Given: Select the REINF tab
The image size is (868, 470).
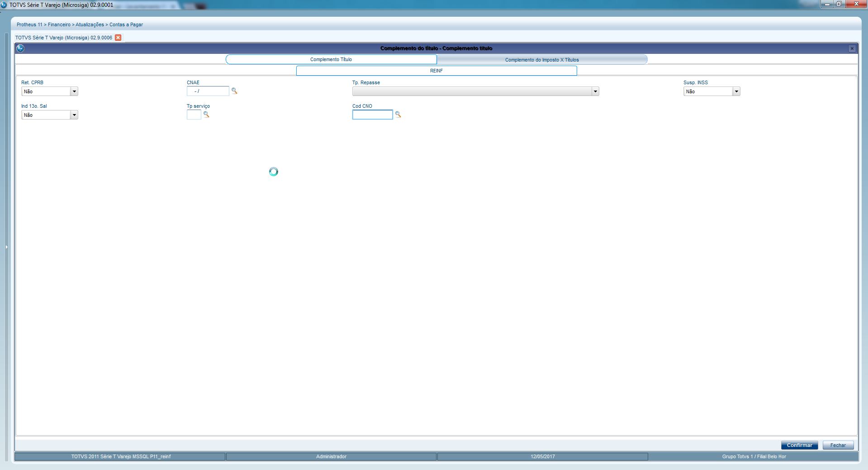Looking at the screenshot, I should (436, 71).
